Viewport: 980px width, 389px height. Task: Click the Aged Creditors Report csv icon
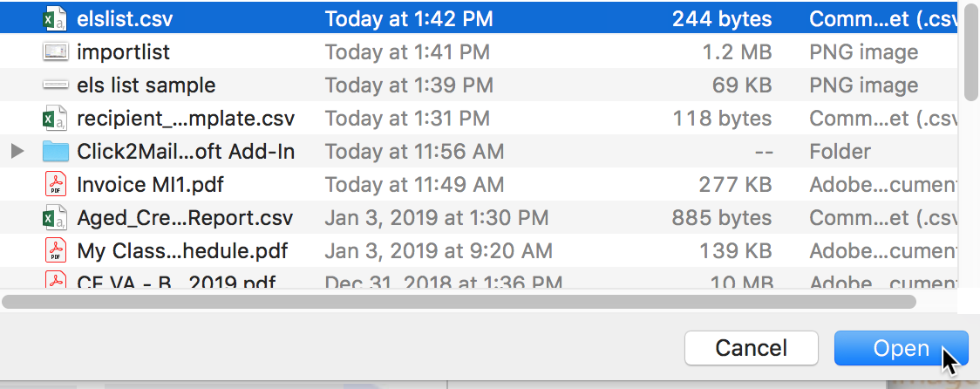55,218
